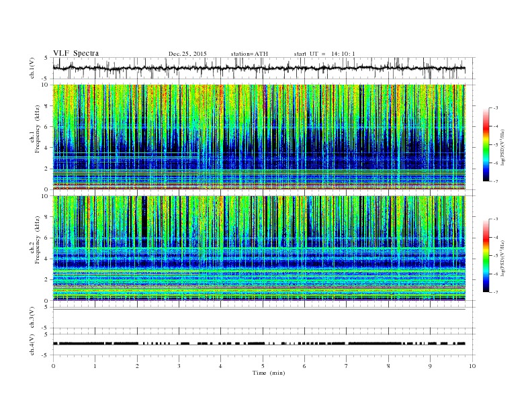Image resolution: width=532 pixels, height=411 pixels.
Task: Click the 'VLF Spectra' plot title
Action: (76, 53)
